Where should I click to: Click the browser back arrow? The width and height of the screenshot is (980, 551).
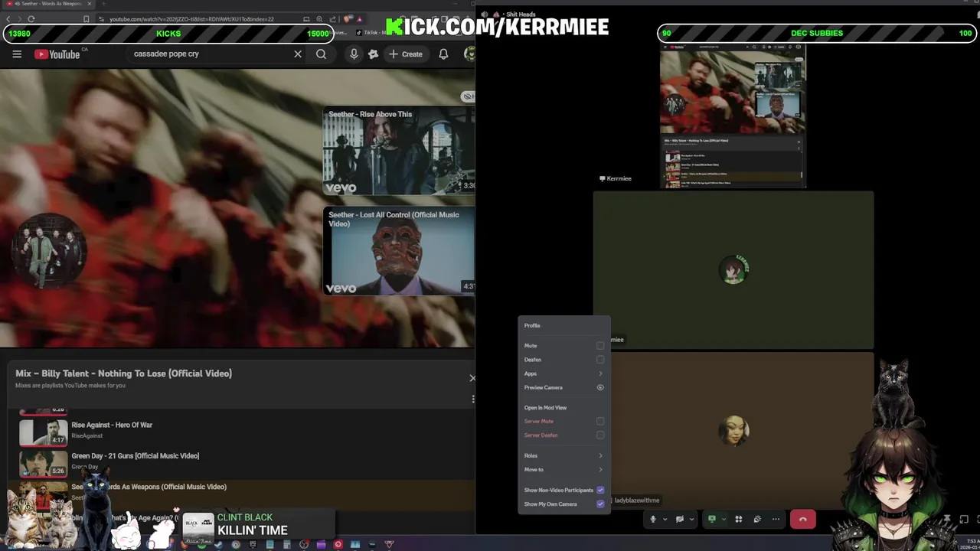tap(8, 18)
